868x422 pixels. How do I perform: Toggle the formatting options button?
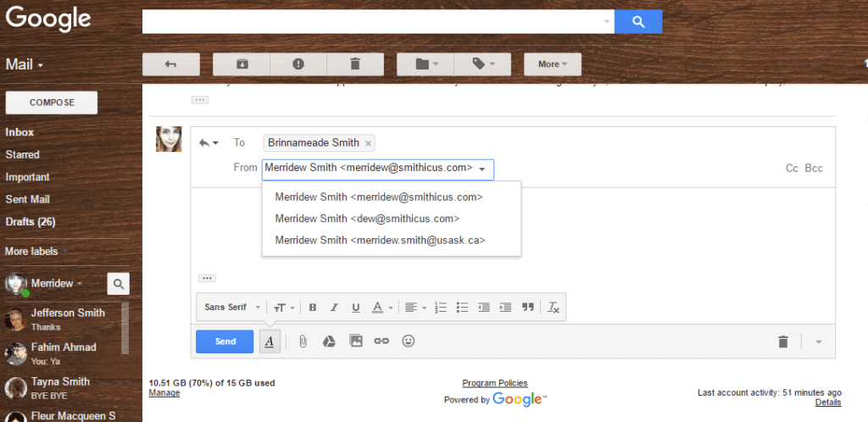[x=269, y=341]
